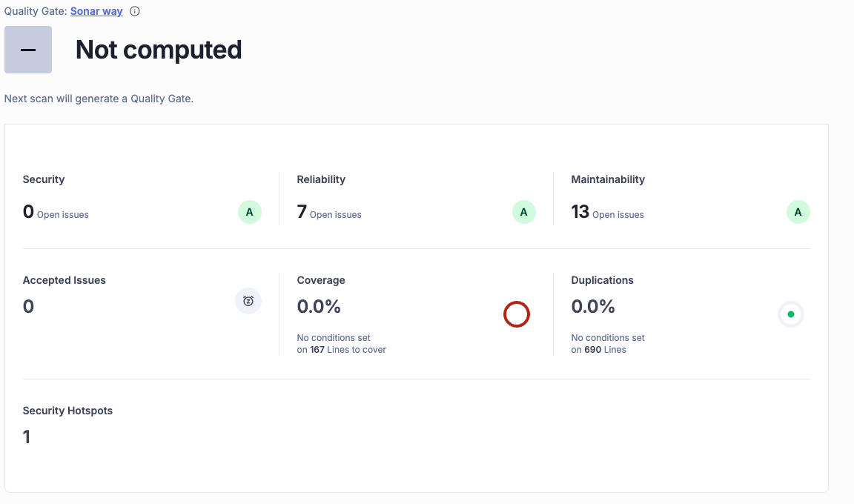Click the Not computed heading
This screenshot has width=854, height=504.
pyautogui.click(x=159, y=50)
